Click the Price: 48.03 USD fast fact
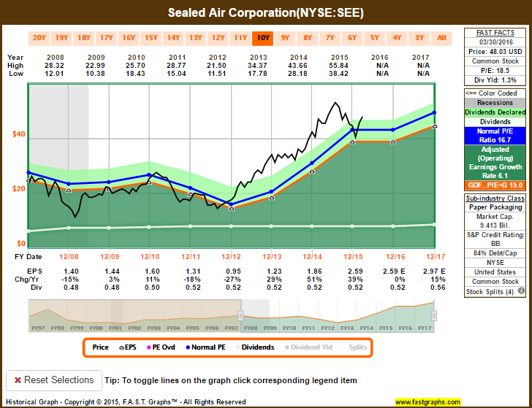The image size is (532, 408). (x=495, y=52)
